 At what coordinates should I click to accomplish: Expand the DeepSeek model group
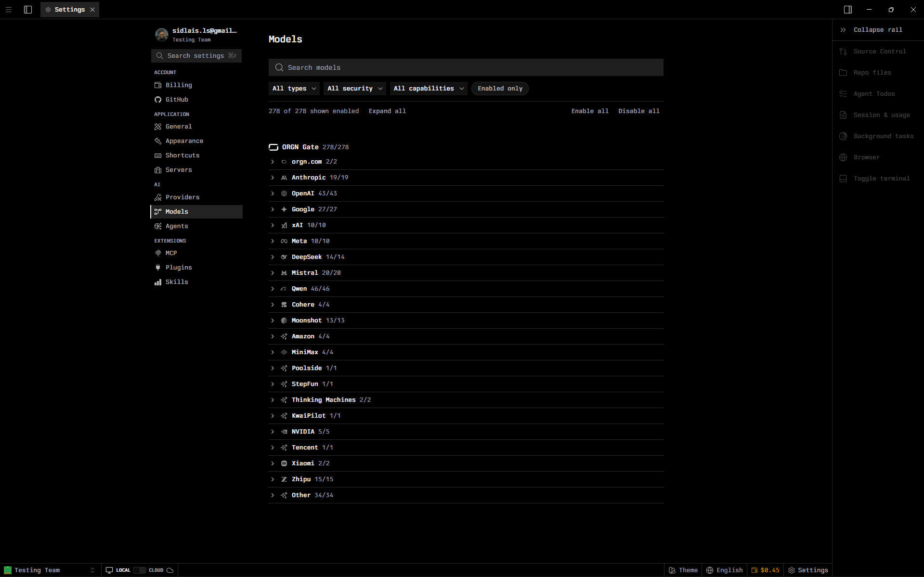click(466, 257)
